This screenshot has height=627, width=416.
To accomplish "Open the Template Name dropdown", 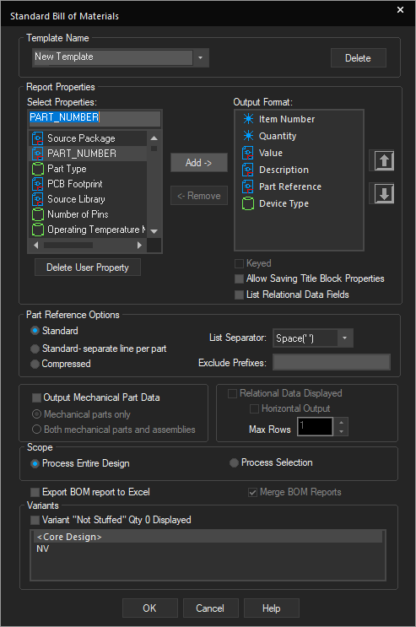I will 200,58.
